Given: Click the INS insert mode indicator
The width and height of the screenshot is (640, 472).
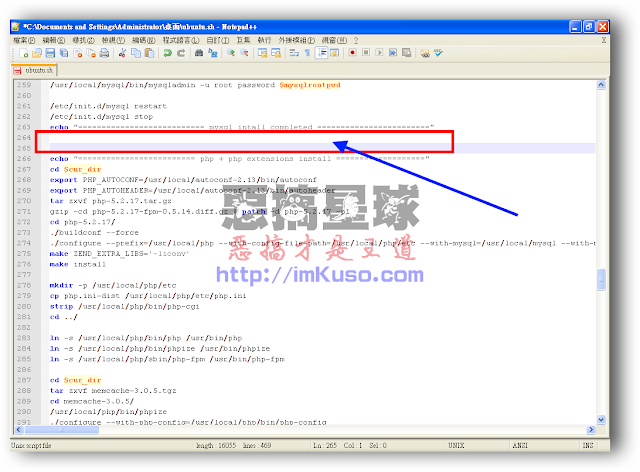Looking at the screenshot, I should 588,445.
